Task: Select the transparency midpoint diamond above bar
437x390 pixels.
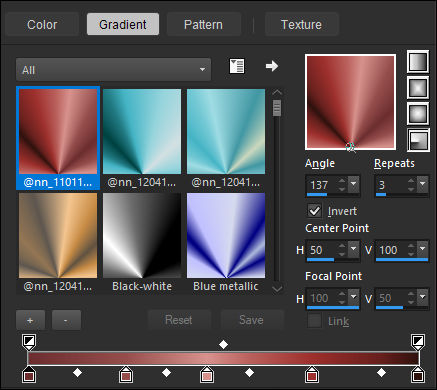Action: click(x=223, y=344)
